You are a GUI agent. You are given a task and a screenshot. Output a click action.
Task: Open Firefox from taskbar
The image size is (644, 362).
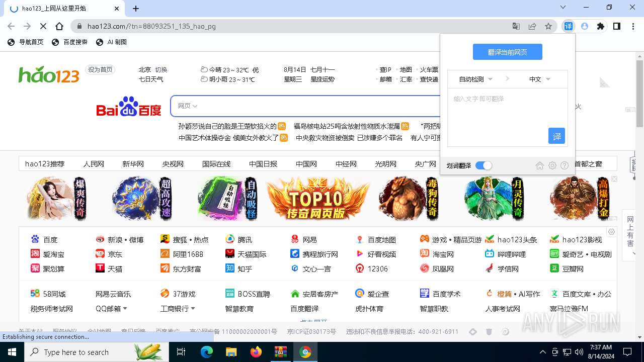[x=256, y=352]
